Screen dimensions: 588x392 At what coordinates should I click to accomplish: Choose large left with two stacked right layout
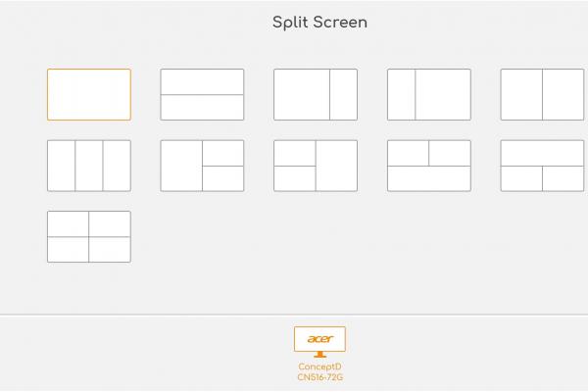click(202, 166)
